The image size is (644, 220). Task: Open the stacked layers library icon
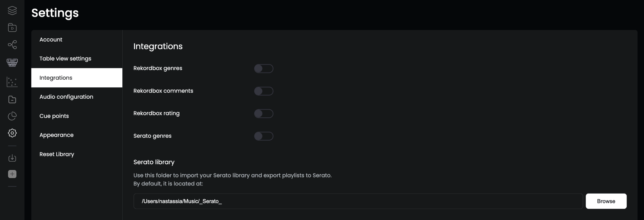pos(12,11)
